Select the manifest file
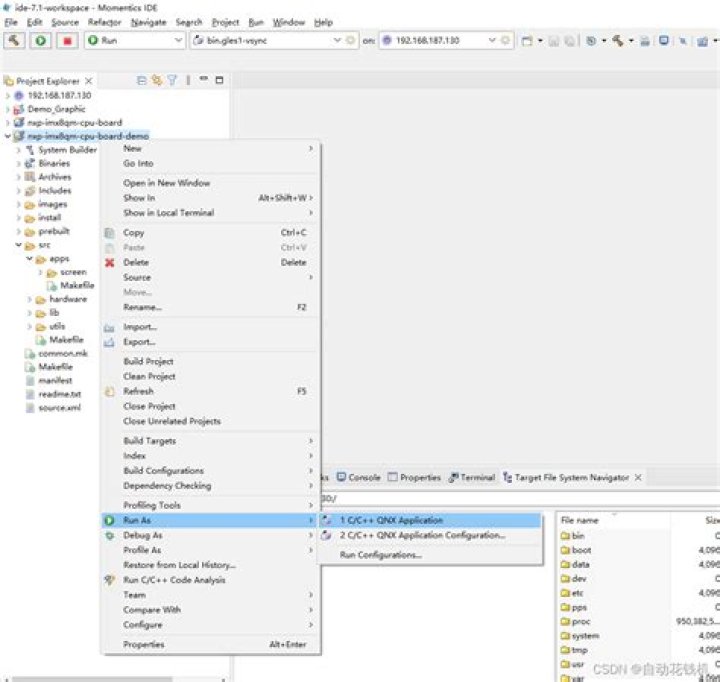Viewport: 720px width, 682px height. pyautogui.click(x=55, y=380)
